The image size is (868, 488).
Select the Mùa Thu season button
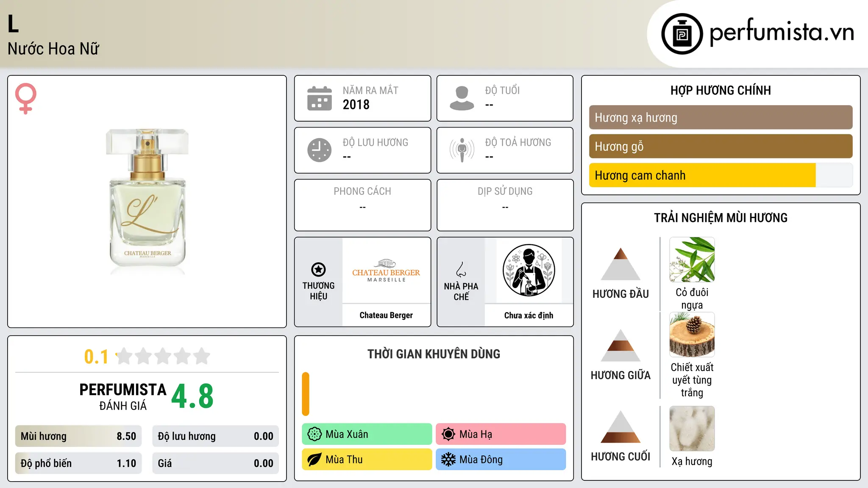click(367, 460)
